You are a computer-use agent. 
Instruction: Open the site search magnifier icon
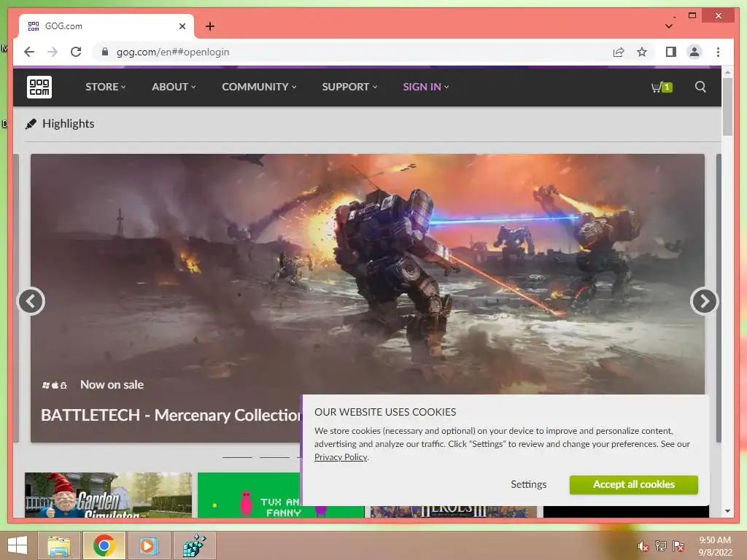[700, 87]
